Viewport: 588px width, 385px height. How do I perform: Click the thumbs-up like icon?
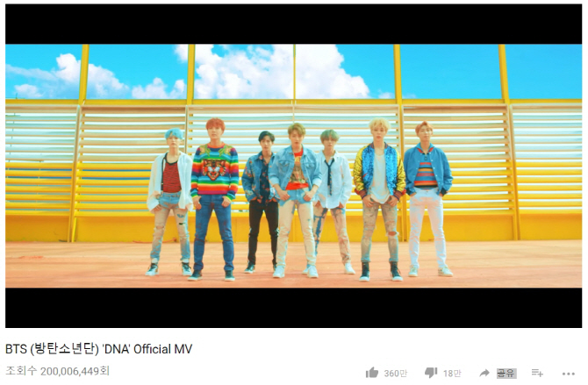[x=372, y=373]
